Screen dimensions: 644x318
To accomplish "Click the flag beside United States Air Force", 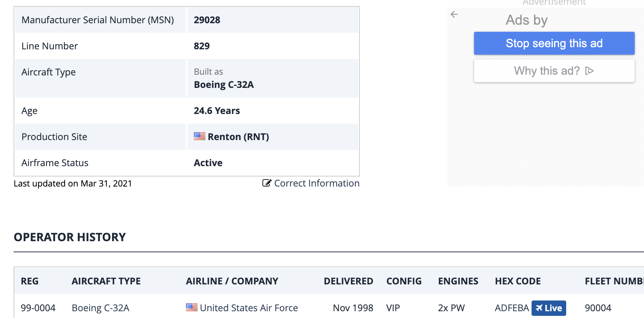I will pyautogui.click(x=191, y=307).
